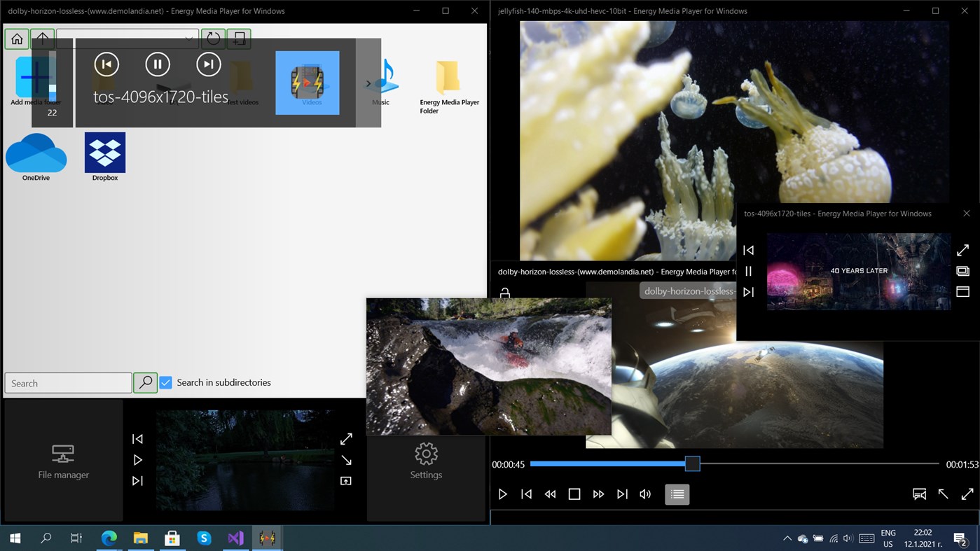Image resolution: width=980 pixels, height=551 pixels.
Task: Open Settings in Energy Media Player
Action: tap(425, 460)
